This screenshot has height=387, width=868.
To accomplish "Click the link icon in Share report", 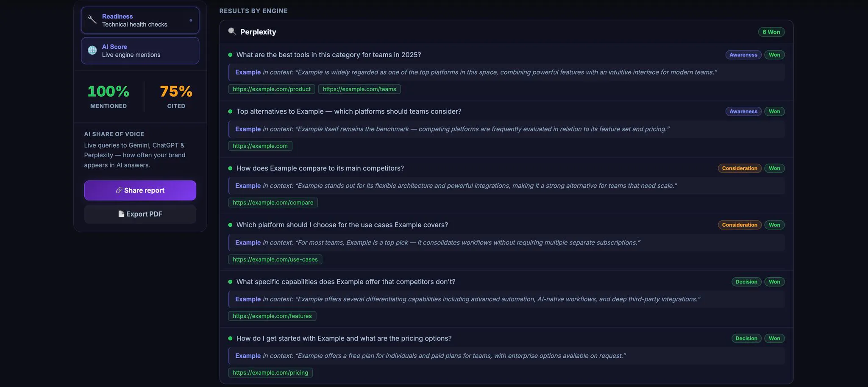I will (119, 190).
